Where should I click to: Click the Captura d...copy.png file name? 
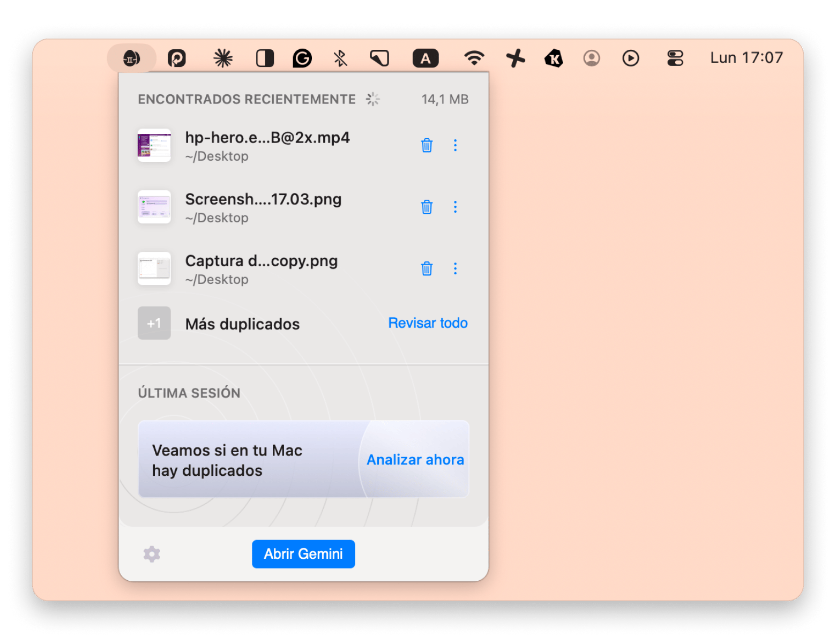[x=262, y=261]
